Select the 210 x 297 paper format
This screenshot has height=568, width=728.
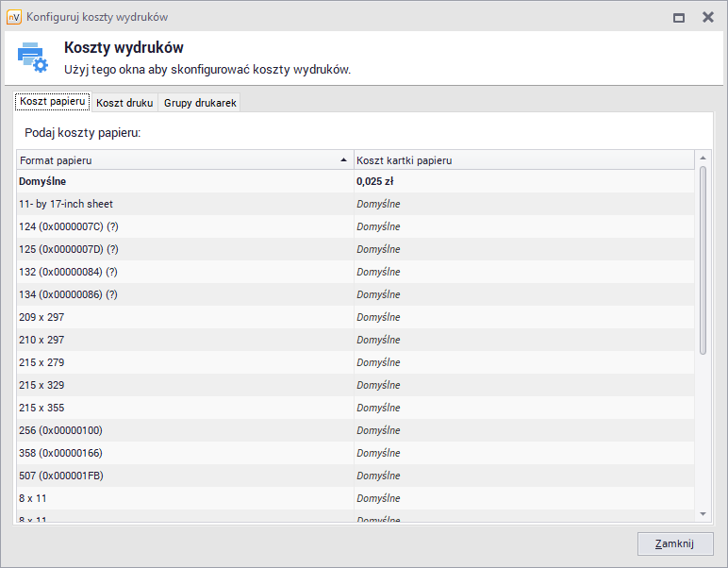point(185,340)
